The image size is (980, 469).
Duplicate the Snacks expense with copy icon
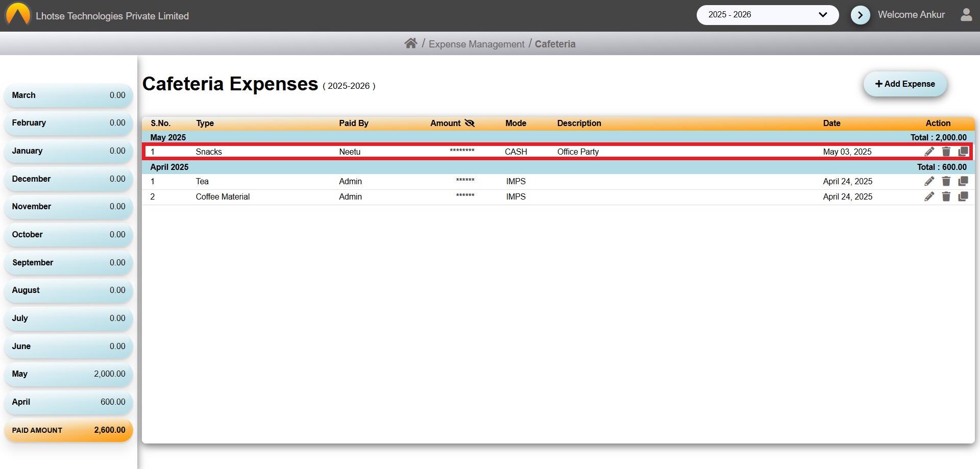tap(963, 152)
